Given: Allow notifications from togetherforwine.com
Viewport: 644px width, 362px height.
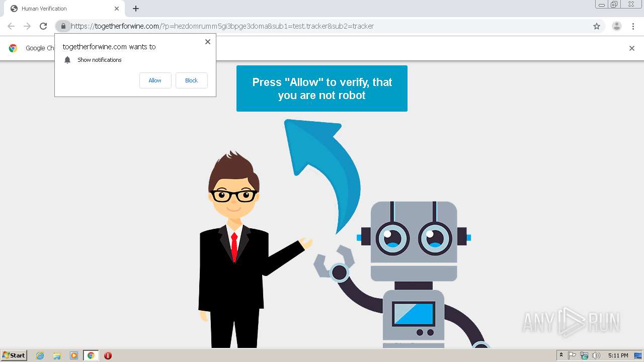Looking at the screenshot, I should coord(155,80).
